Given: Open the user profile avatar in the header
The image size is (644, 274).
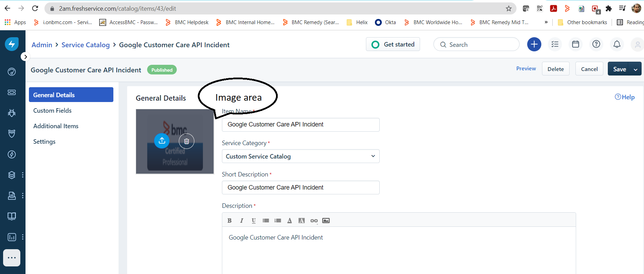Looking at the screenshot, I should tap(637, 44).
